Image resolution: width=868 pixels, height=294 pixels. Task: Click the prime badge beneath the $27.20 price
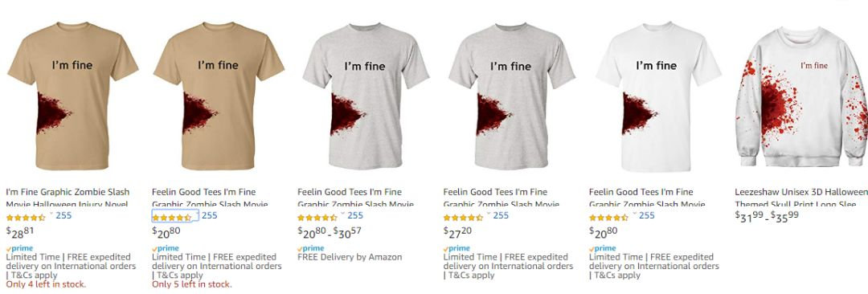457,248
